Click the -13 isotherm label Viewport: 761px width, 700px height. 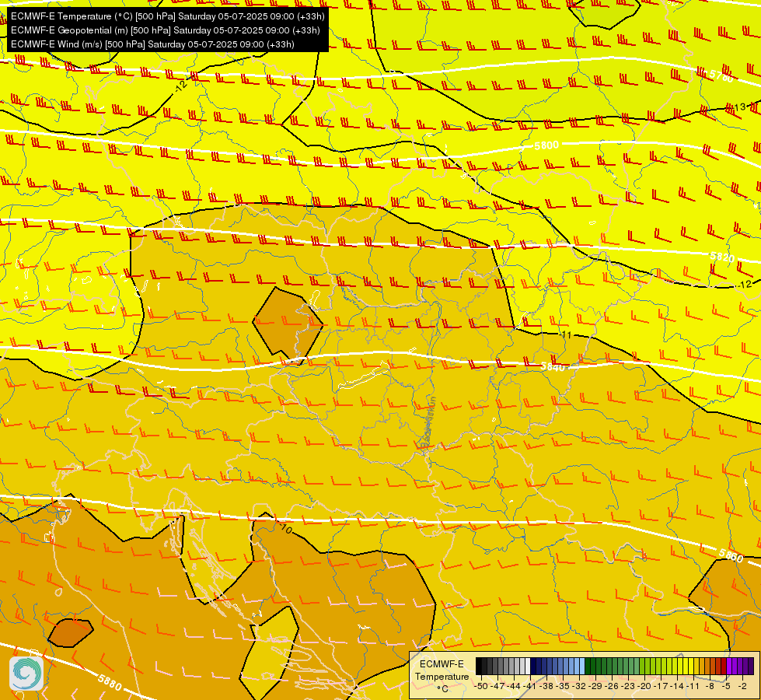[x=738, y=107]
